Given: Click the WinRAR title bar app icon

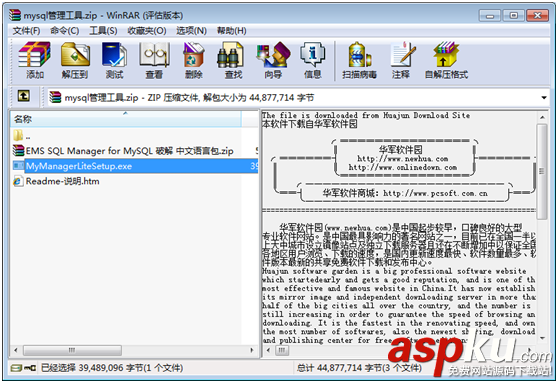Looking at the screenshot, I should tap(15, 15).
